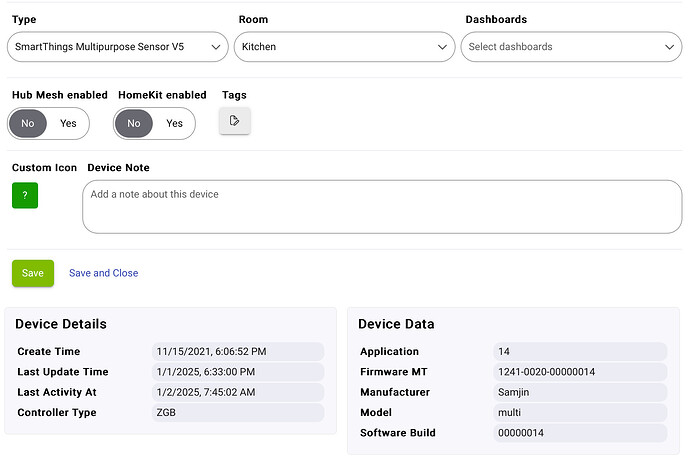Select the Software Build value 00000014
This screenshot has width=690, height=464.
[580, 433]
